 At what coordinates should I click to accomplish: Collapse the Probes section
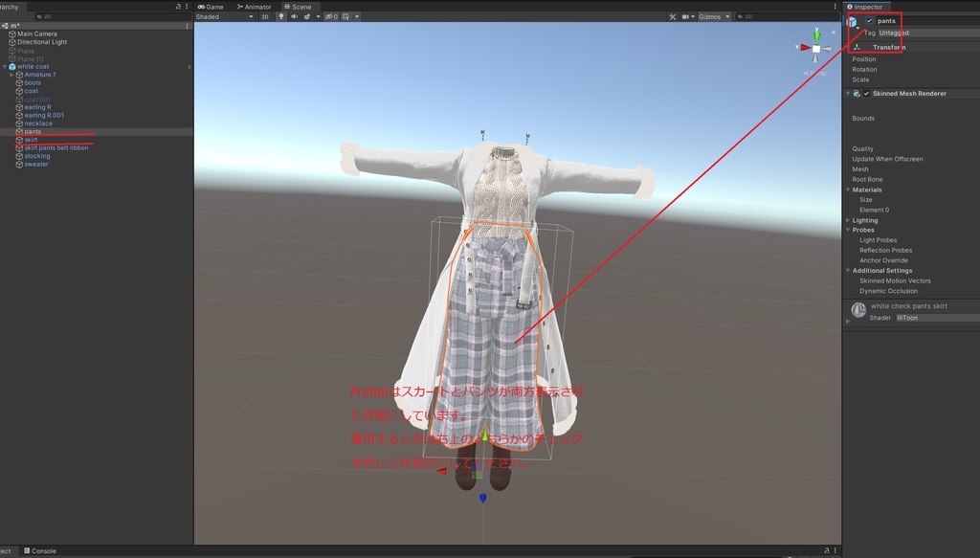[x=848, y=230]
